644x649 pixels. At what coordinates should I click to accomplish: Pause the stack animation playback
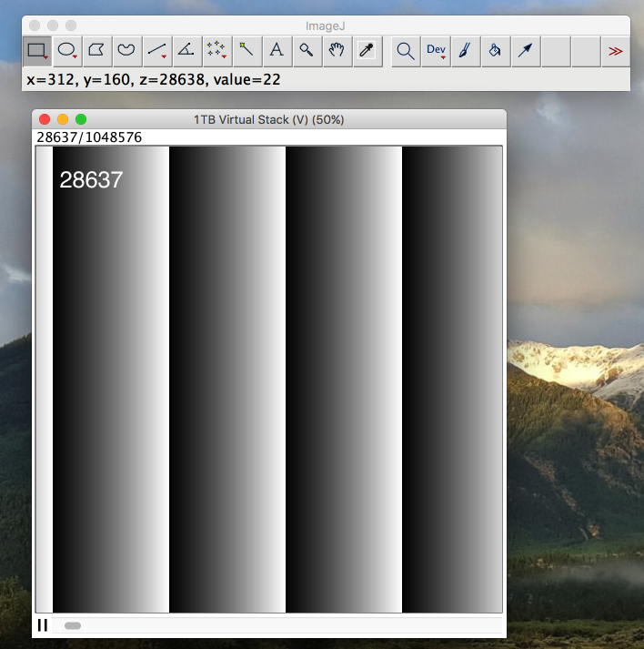(x=42, y=625)
